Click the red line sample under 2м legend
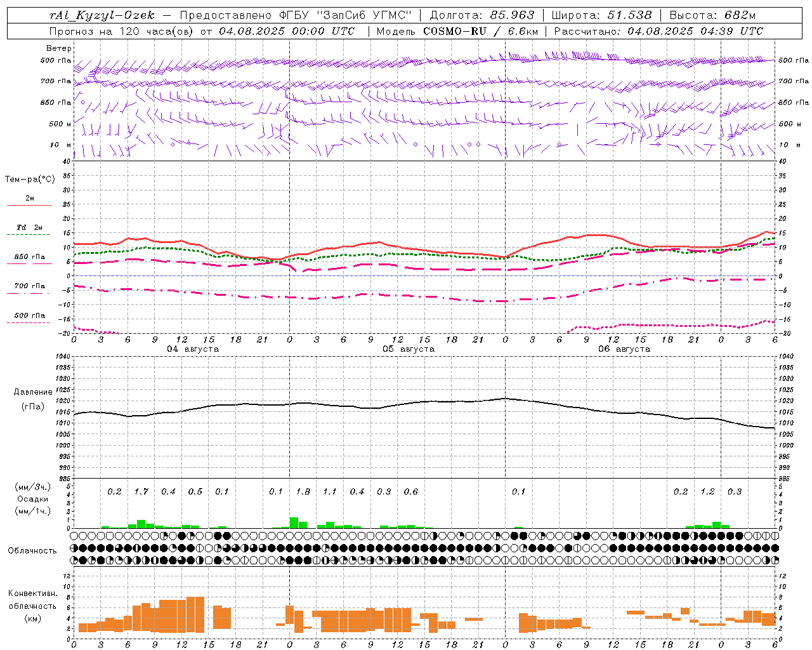 point(29,206)
